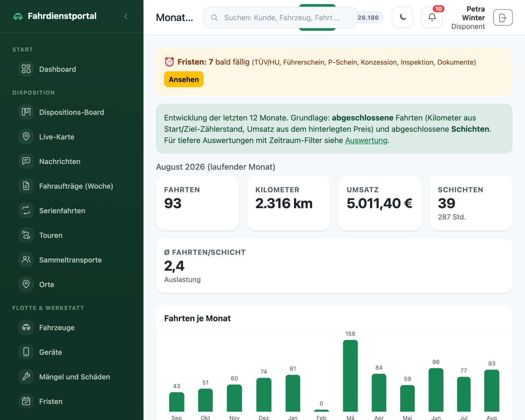Viewport: 525px width, 420px height.
Task: Click the Fahraufträge (Woche) document icon
Action: coord(26,186)
